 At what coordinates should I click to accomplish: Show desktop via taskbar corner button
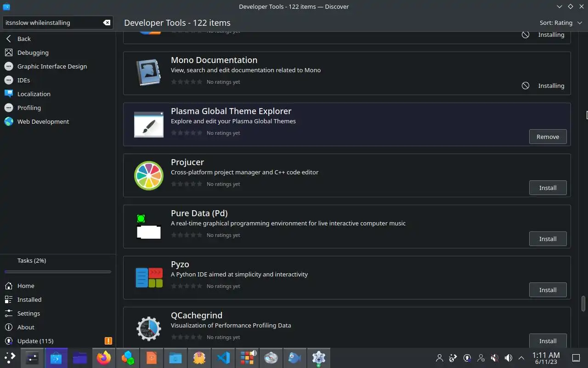[x=576, y=358]
